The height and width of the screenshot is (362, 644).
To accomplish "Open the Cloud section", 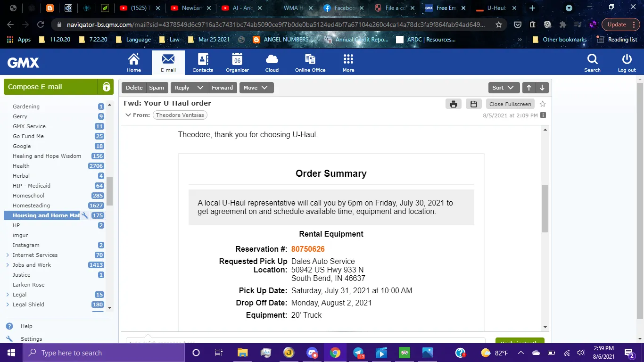I will click(272, 62).
